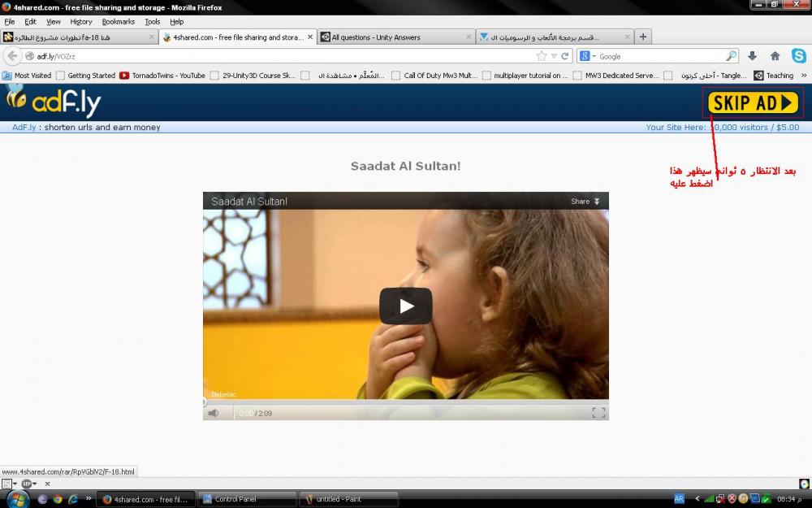Viewport: 812px width, 508px height.
Task: Go to the Home page icon
Action: point(775,56)
